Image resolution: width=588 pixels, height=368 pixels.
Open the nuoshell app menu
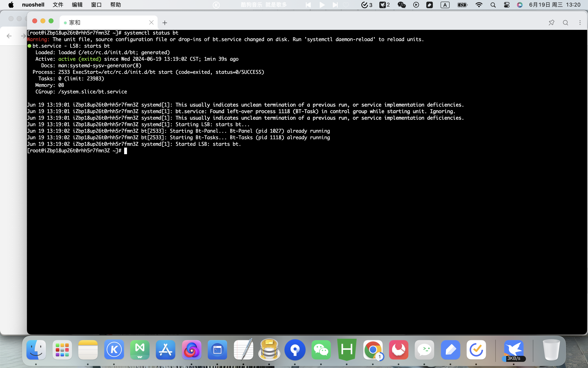tap(33, 5)
